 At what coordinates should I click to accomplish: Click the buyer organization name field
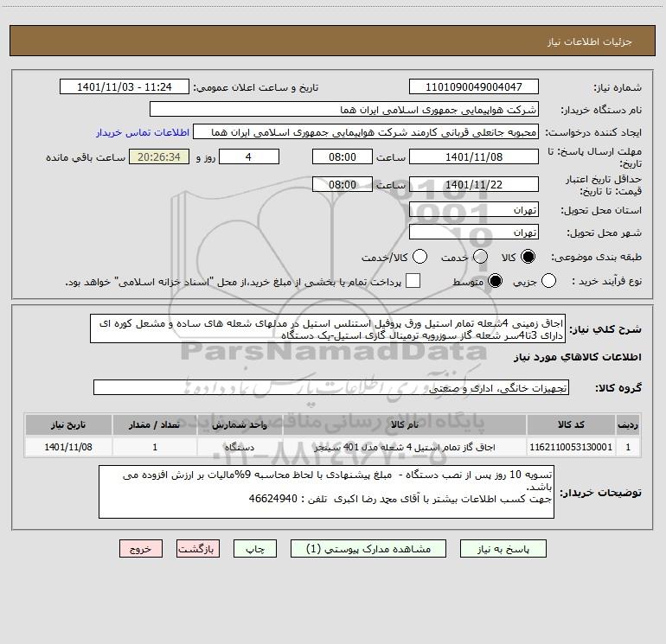point(344,110)
